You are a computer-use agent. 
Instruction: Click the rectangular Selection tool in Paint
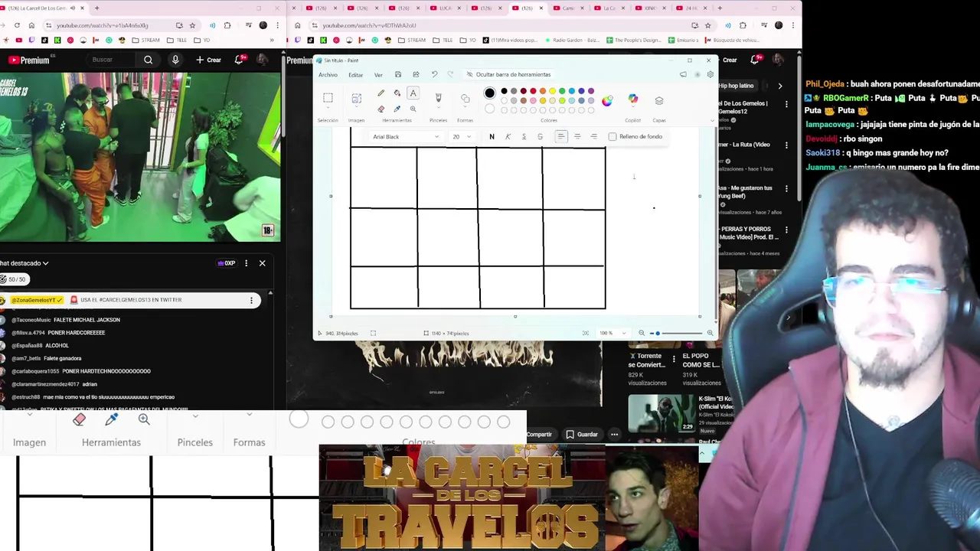[x=328, y=98]
